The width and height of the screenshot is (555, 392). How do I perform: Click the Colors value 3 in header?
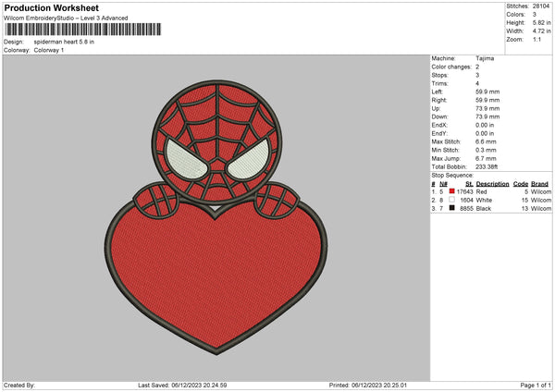(x=535, y=15)
